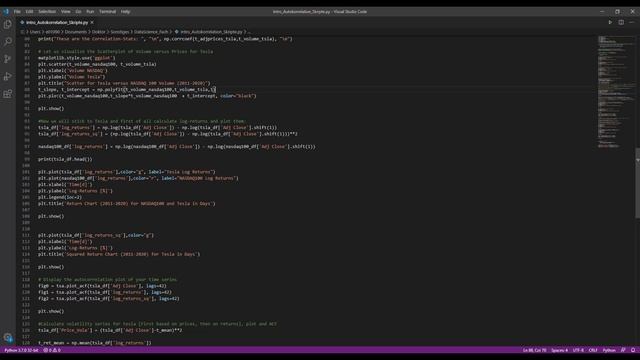
Task: Open the Run and Debug view
Action: click(8, 77)
